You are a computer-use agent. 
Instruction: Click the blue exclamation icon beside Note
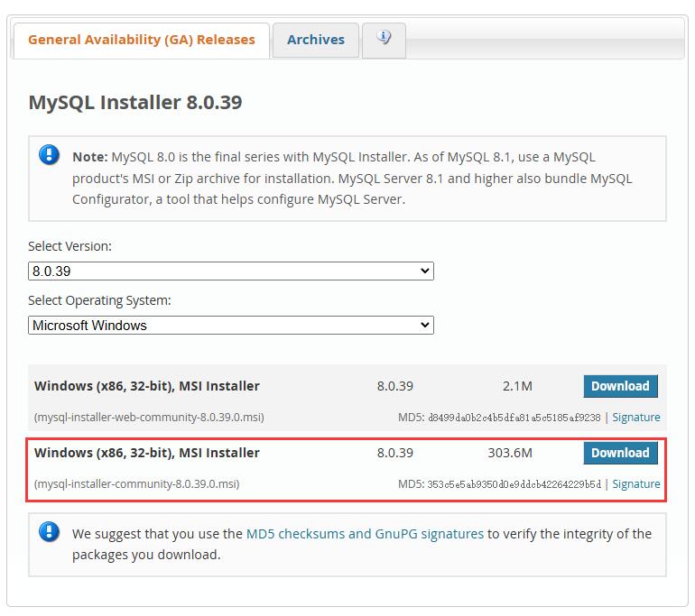(x=50, y=155)
